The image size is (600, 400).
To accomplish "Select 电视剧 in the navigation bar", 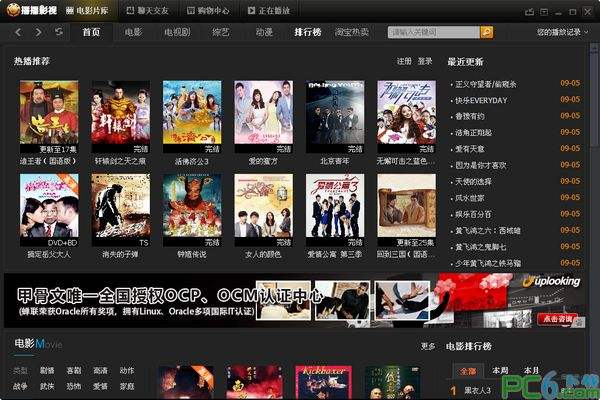I will 177,32.
